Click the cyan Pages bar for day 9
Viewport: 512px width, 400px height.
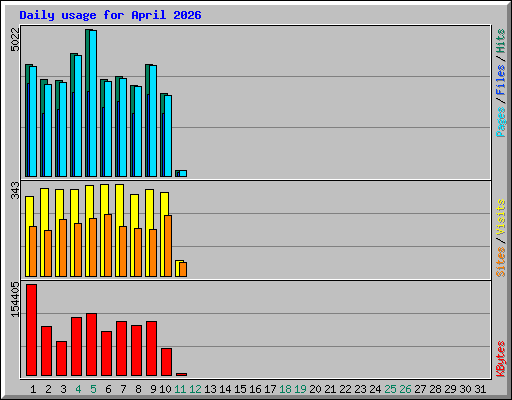[x=153, y=121]
